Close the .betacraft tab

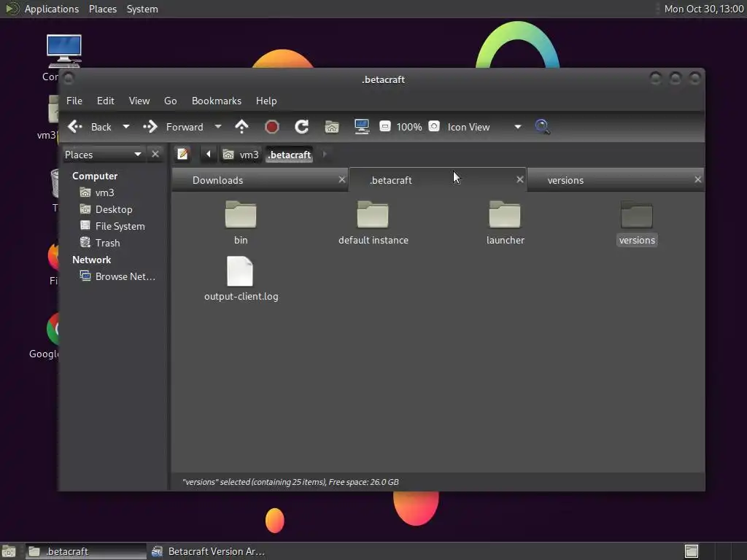[519, 179]
